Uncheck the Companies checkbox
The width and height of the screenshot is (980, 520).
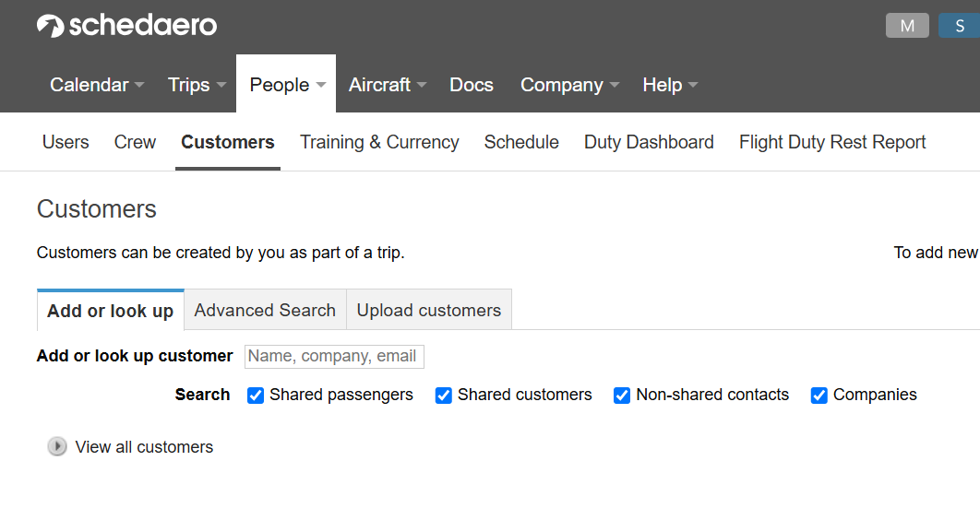tap(819, 396)
